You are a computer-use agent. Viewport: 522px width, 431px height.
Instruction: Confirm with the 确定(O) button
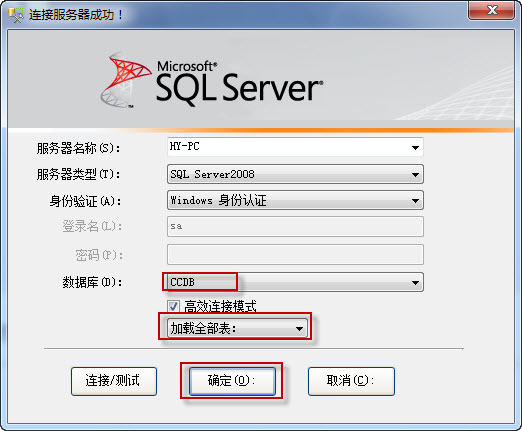(x=232, y=381)
